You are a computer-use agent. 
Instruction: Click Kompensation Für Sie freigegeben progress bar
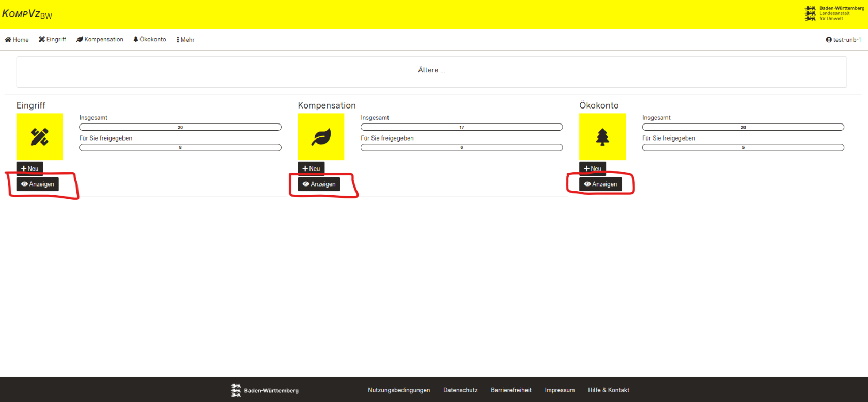pyautogui.click(x=461, y=147)
